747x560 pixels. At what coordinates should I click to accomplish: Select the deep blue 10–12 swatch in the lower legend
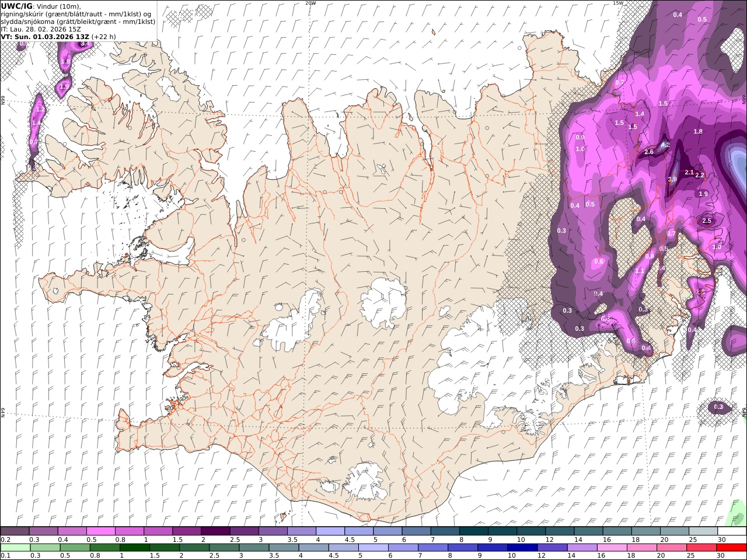[x=522, y=548]
